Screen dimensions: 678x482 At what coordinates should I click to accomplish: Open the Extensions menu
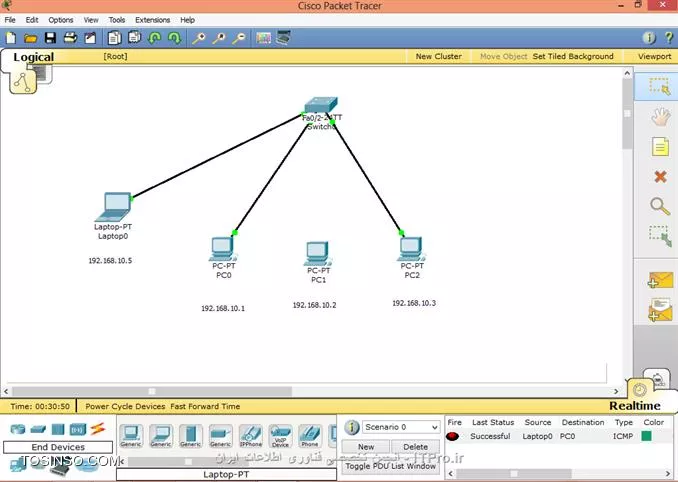152,20
